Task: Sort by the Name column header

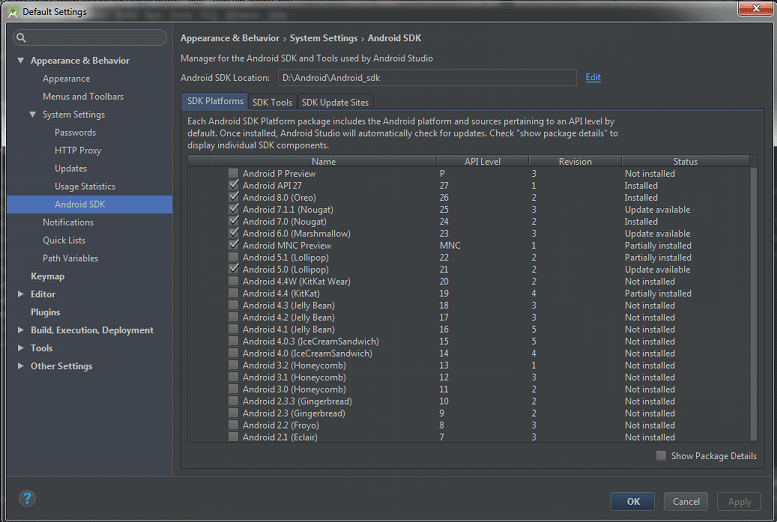Action: pyautogui.click(x=324, y=161)
